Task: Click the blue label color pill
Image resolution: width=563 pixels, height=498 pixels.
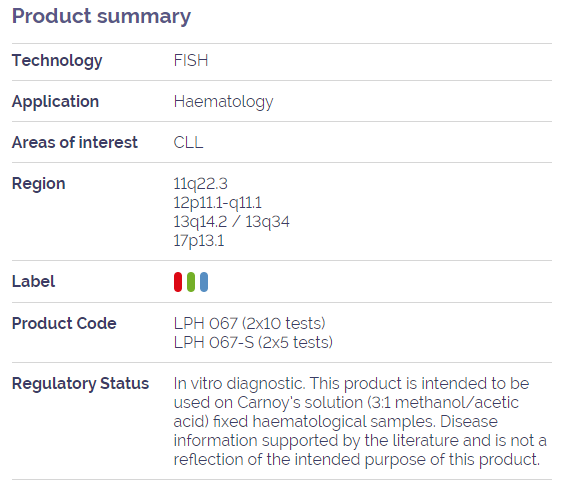Action: 204,282
